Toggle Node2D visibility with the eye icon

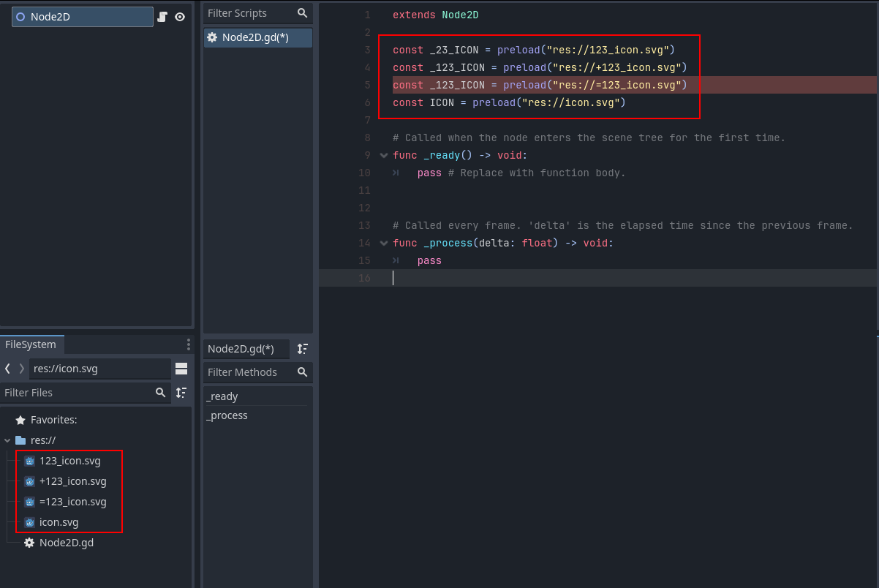pos(180,16)
